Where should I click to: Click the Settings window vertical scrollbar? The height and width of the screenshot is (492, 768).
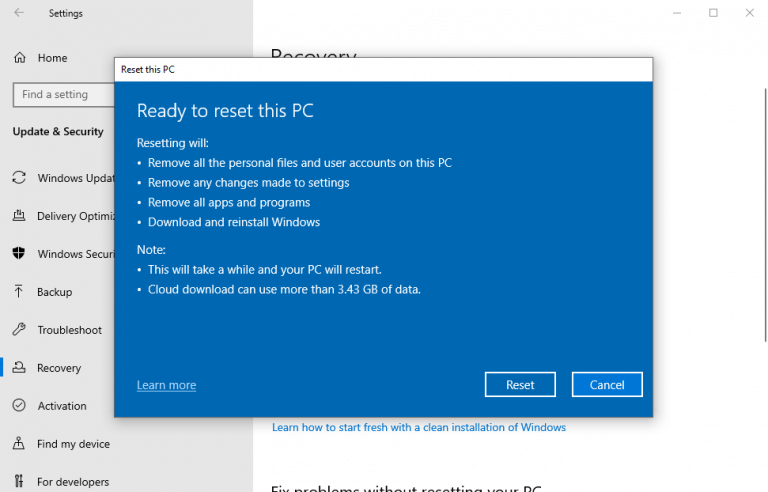pos(765,215)
